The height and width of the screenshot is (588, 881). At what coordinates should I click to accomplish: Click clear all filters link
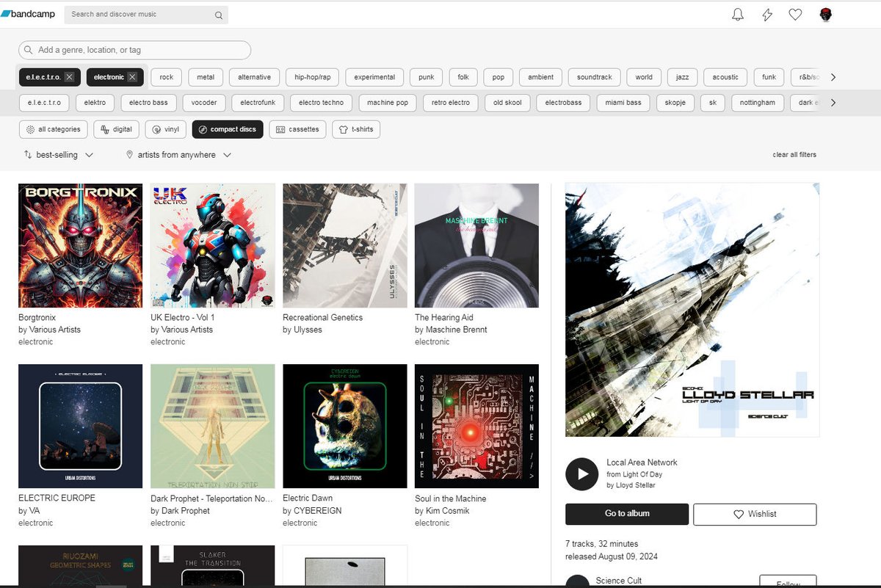(x=794, y=155)
